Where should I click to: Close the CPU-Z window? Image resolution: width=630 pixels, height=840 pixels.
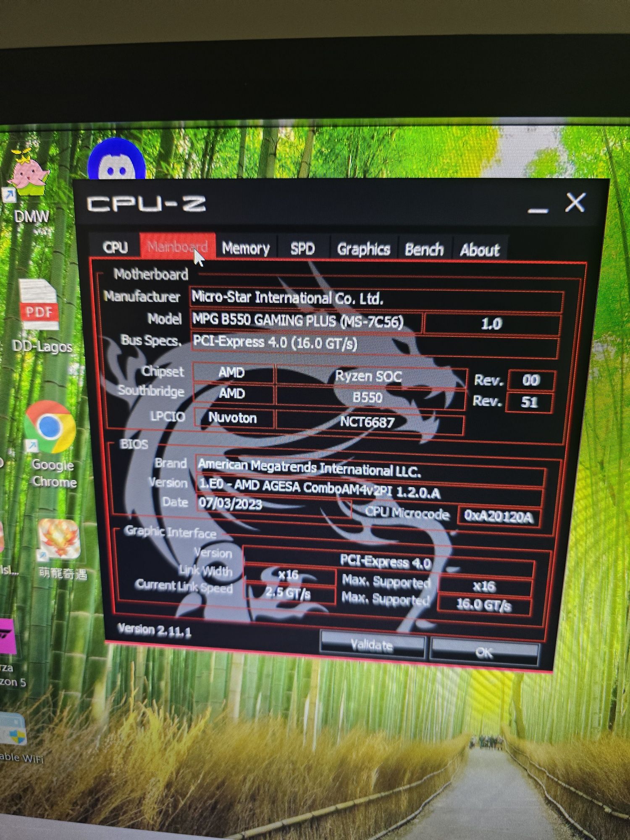pyautogui.click(x=575, y=203)
